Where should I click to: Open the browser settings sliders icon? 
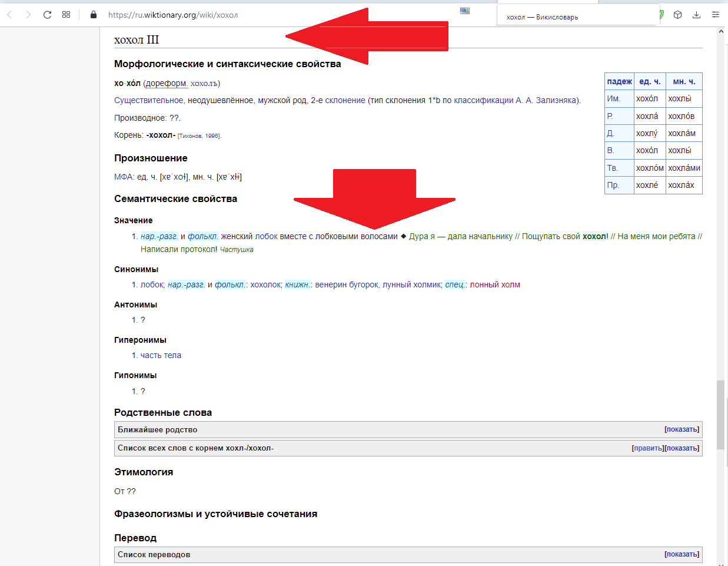(x=715, y=15)
